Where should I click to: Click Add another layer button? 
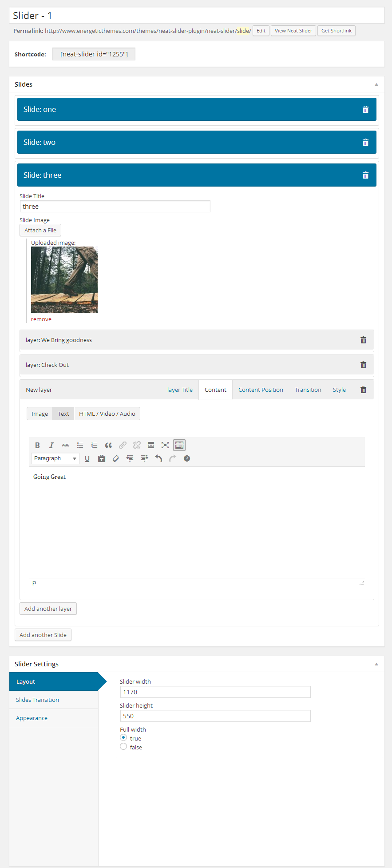48,609
